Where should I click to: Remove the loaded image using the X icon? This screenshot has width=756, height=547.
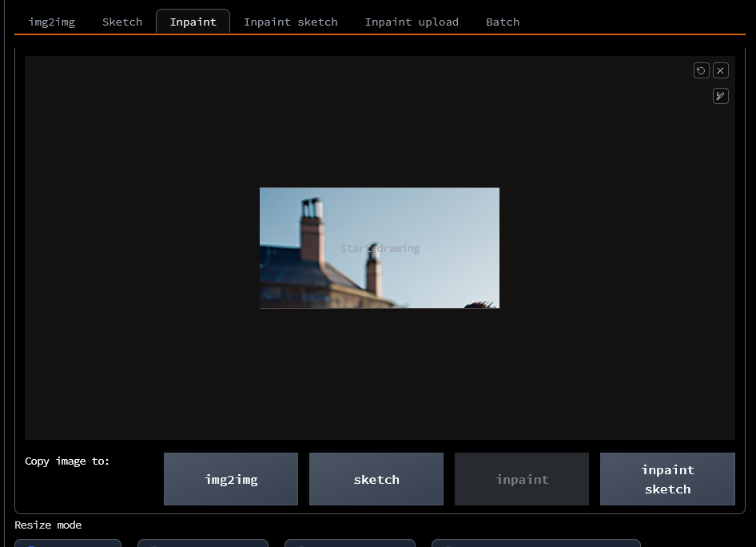coord(720,70)
